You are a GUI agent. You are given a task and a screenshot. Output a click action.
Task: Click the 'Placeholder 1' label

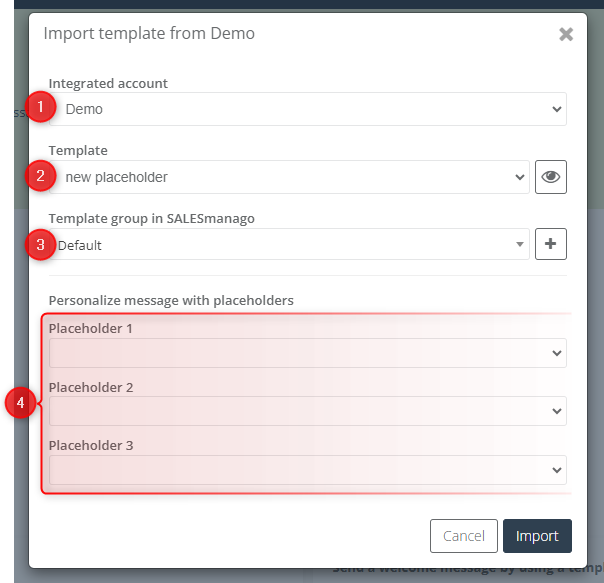click(91, 328)
